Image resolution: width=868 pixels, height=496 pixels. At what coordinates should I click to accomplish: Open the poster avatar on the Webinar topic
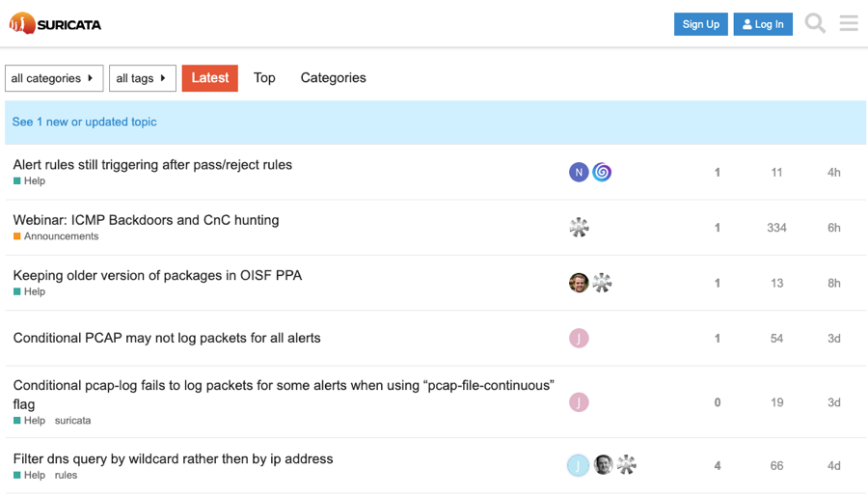pos(579,228)
